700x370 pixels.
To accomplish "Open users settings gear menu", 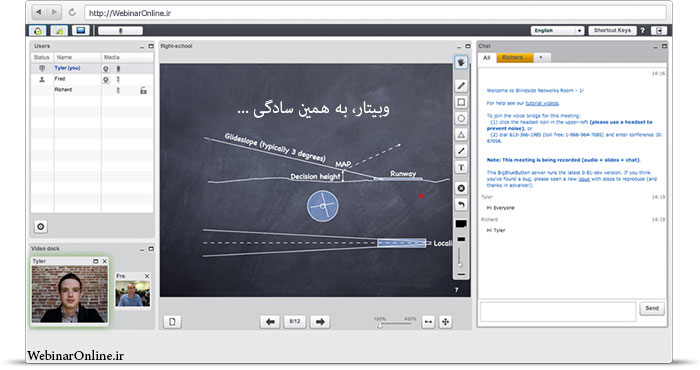I will (x=41, y=227).
